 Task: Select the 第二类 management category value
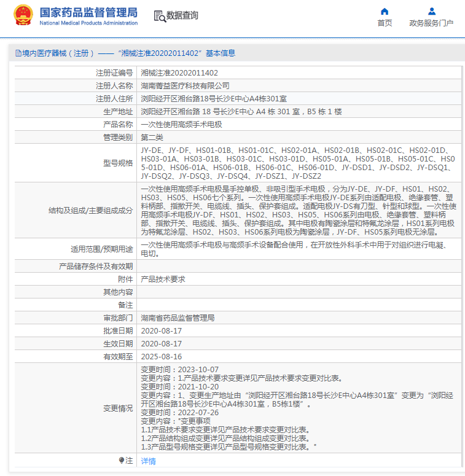(x=152, y=138)
